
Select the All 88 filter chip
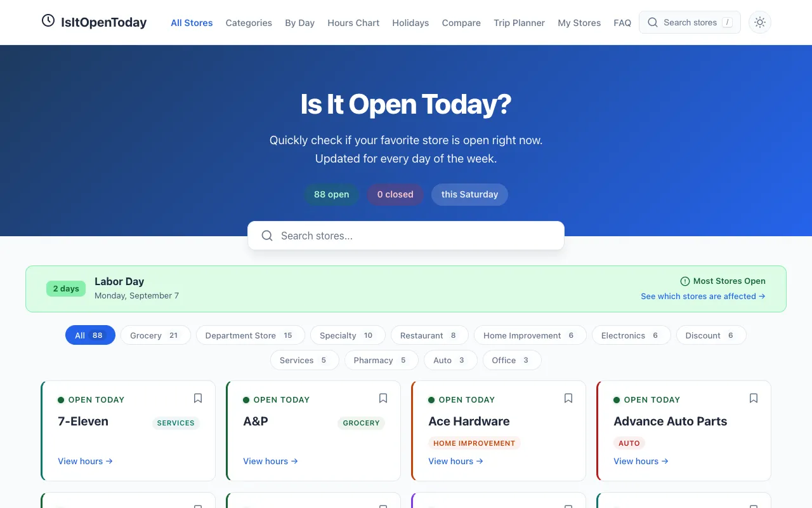point(90,335)
